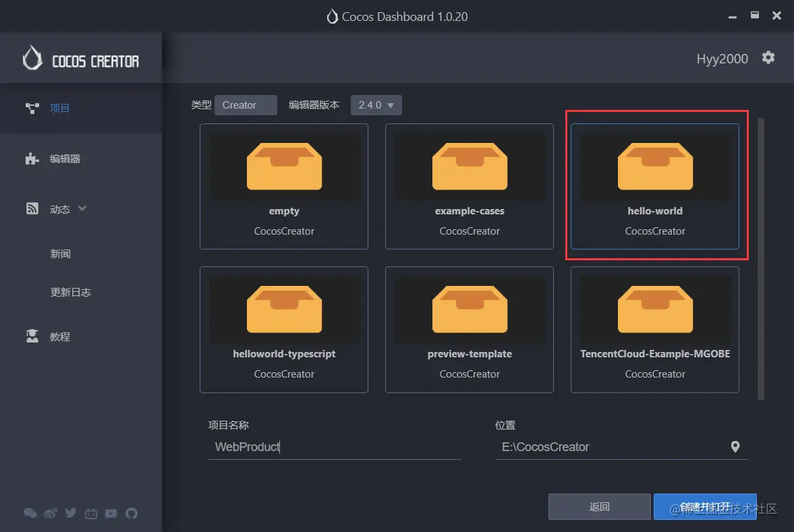
Task: Minimize the Cocos Dashboard window
Action: coord(732,16)
